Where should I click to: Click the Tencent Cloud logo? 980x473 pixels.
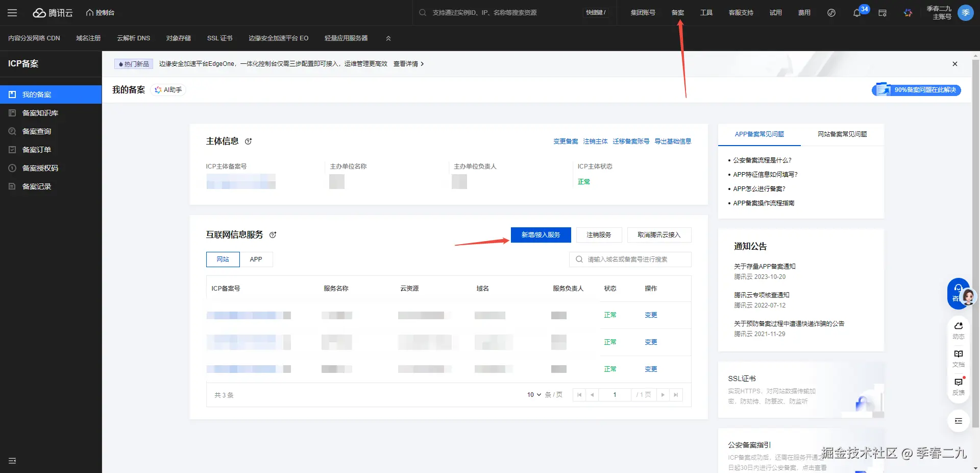coord(53,13)
